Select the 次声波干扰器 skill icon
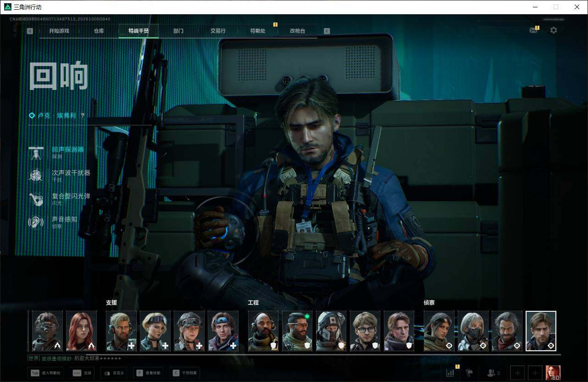 point(36,176)
